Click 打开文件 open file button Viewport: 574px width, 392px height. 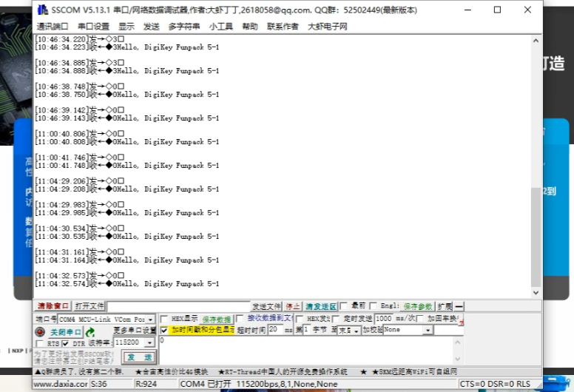pos(90,306)
